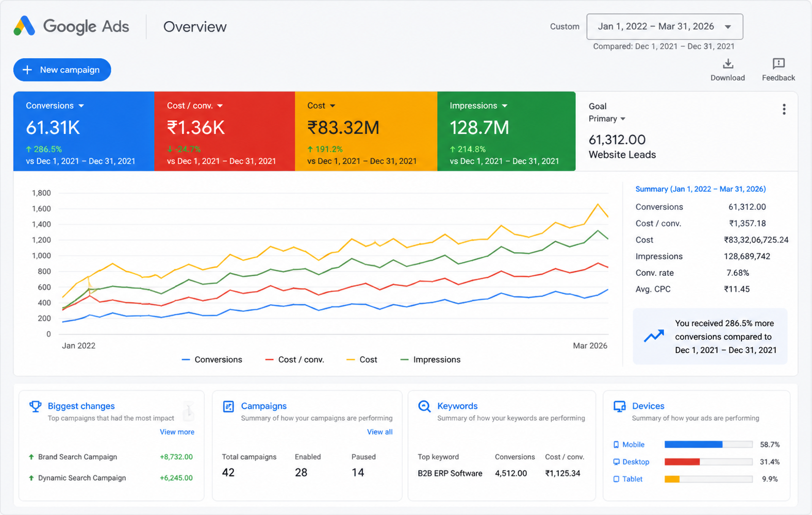Click the Compared date range text
The height and width of the screenshot is (515, 812).
[664, 46]
